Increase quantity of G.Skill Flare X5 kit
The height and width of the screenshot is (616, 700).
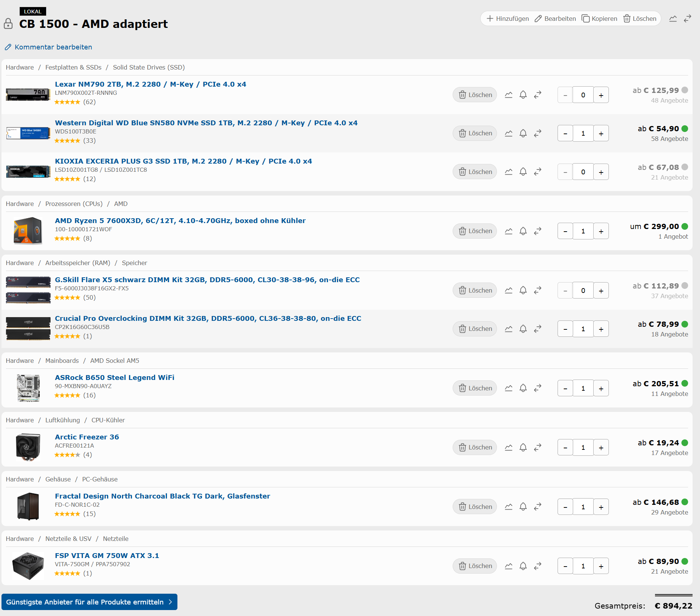coord(601,291)
